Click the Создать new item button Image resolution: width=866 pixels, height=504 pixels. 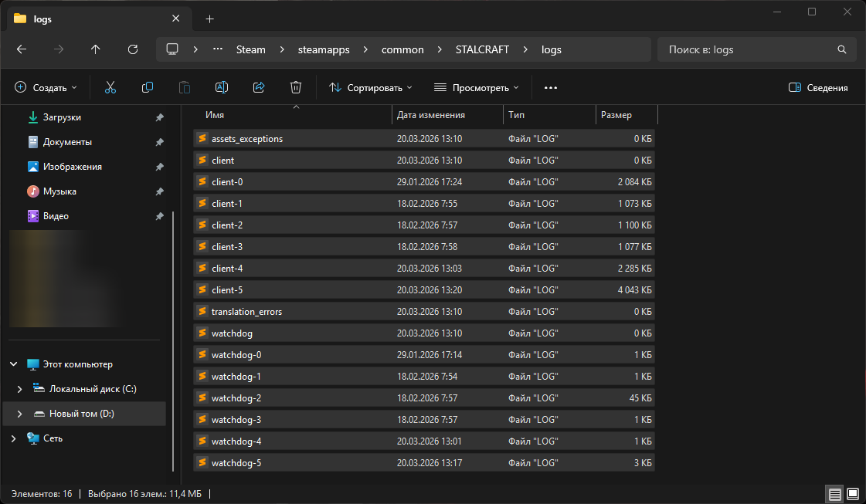coord(46,88)
